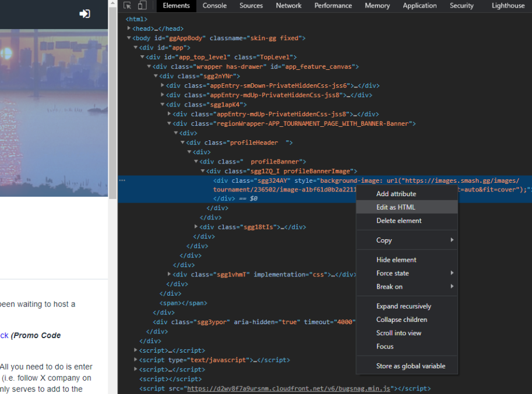Click the sunset banner image on page
This screenshot has height=394, width=532.
point(54,111)
